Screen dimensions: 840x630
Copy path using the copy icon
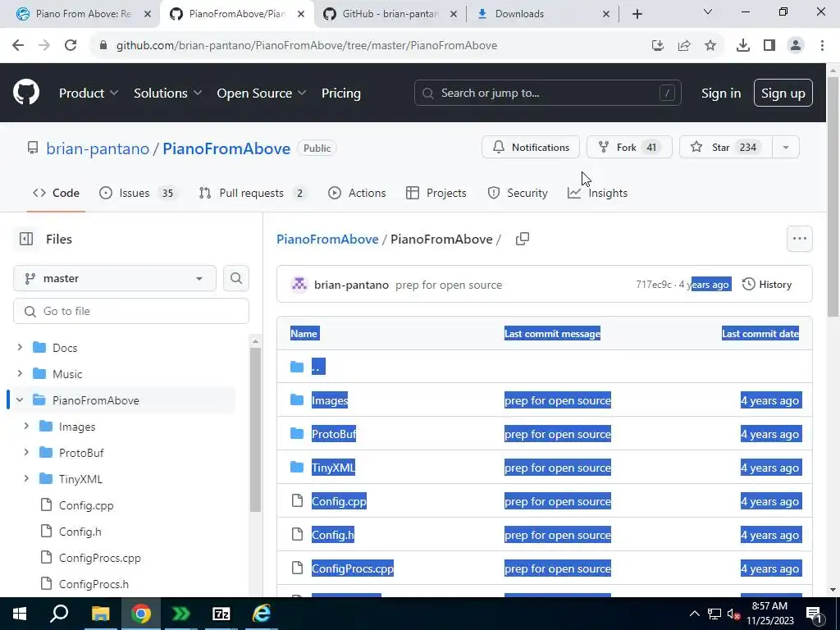point(523,239)
